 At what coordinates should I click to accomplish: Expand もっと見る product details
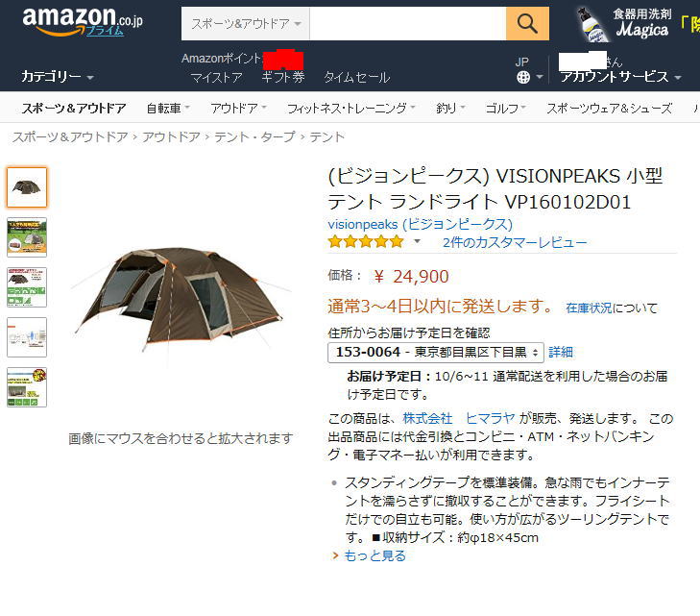(x=374, y=555)
